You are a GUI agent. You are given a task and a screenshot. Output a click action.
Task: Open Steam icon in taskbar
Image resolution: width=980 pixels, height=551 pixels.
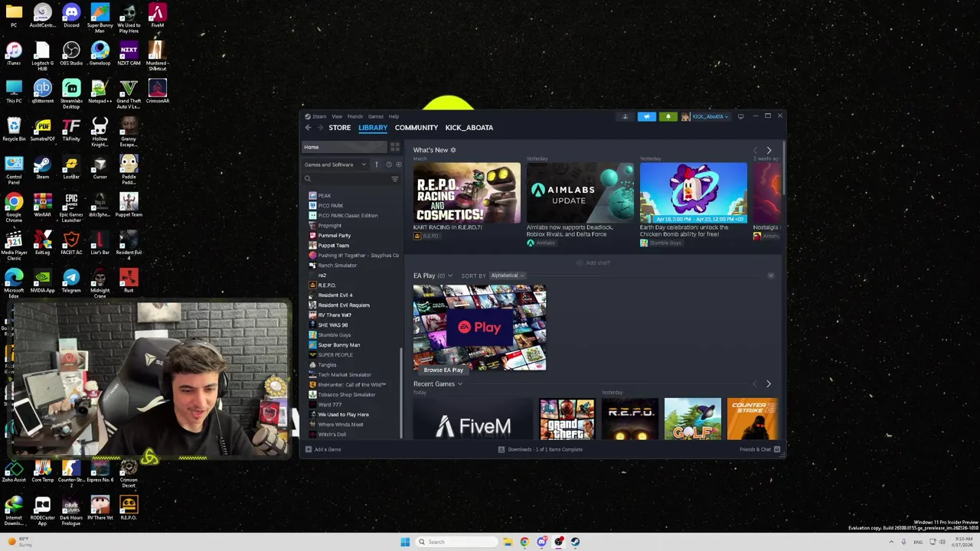tap(575, 542)
